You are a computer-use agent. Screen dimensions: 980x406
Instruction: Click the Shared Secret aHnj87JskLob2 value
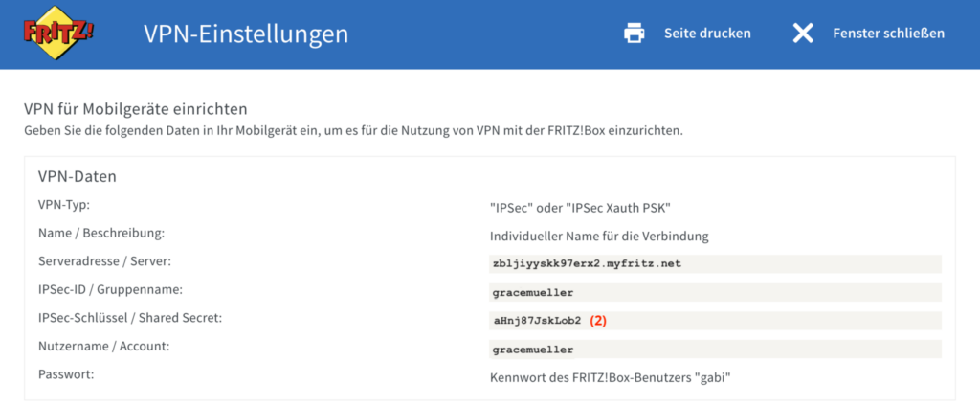[x=537, y=321]
